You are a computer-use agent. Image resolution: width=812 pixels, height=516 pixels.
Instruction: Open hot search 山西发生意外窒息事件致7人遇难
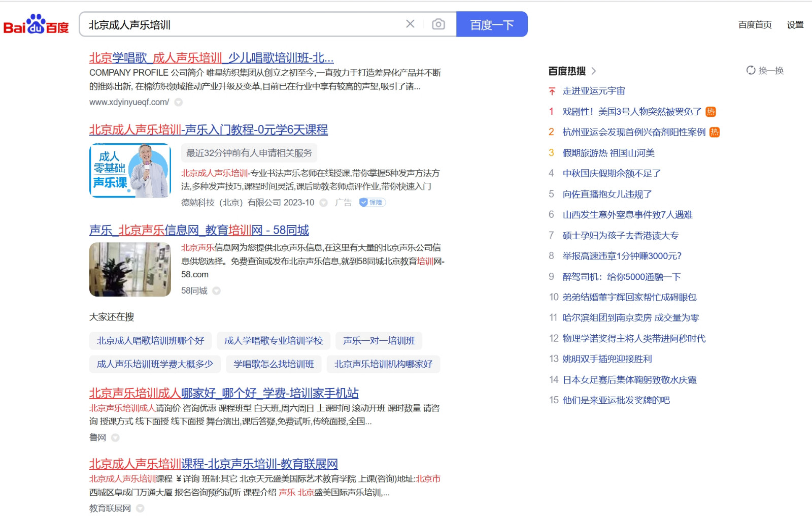(x=627, y=215)
